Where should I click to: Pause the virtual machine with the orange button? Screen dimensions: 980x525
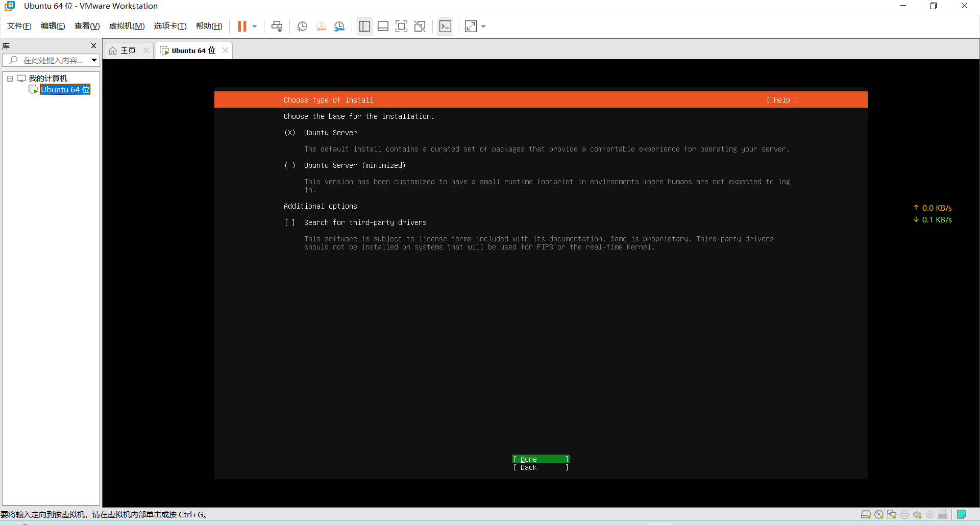[242, 27]
